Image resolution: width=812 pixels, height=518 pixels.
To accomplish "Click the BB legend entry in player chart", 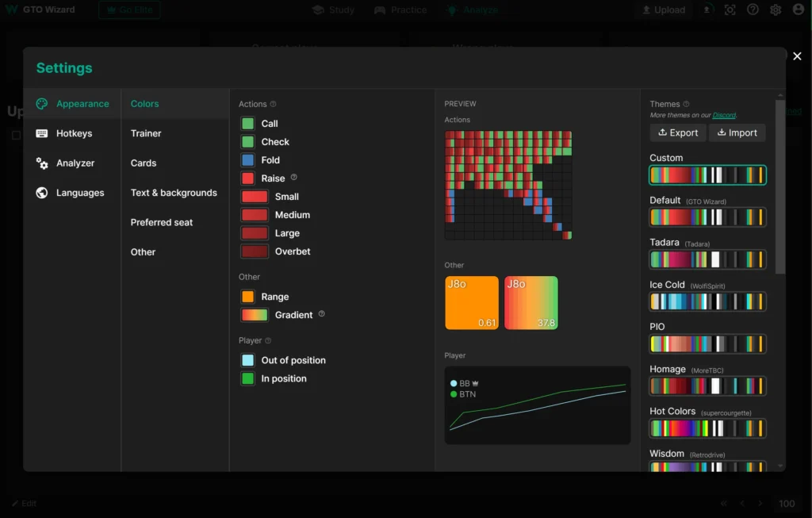I will tap(465, 383).
